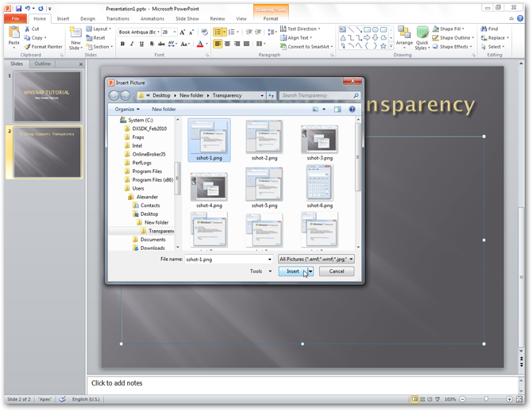The width and height of the screenshot is (532, 411).
Task: Click the Back navigation arrow in dialog
Action: pyautogui.click(x=114, y=96)
